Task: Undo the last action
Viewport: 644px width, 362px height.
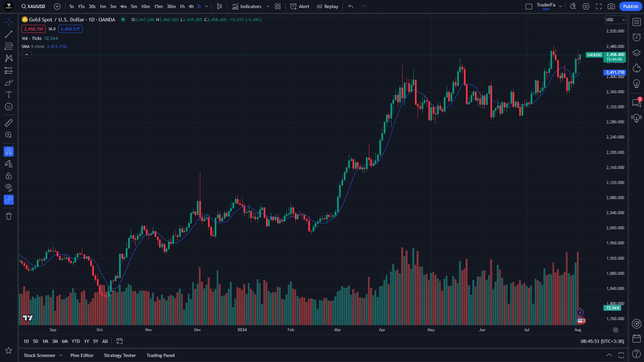Action: (351, 6)
